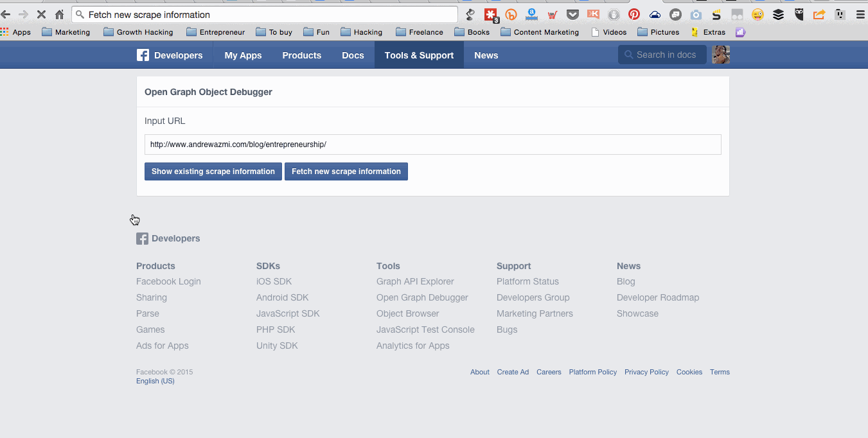The height and width of the screenshot is (438, 868).
Task: Click Fetch new scrape information button
Action: (x=346, y=171)
